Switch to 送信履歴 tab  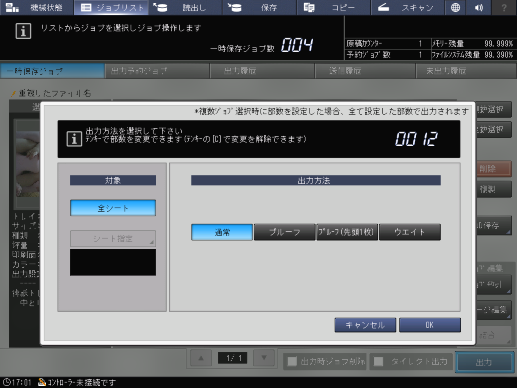(365, 71)
